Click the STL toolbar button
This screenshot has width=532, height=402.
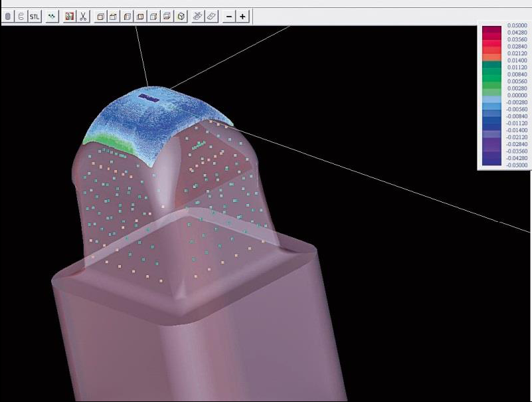coord(34,17)
